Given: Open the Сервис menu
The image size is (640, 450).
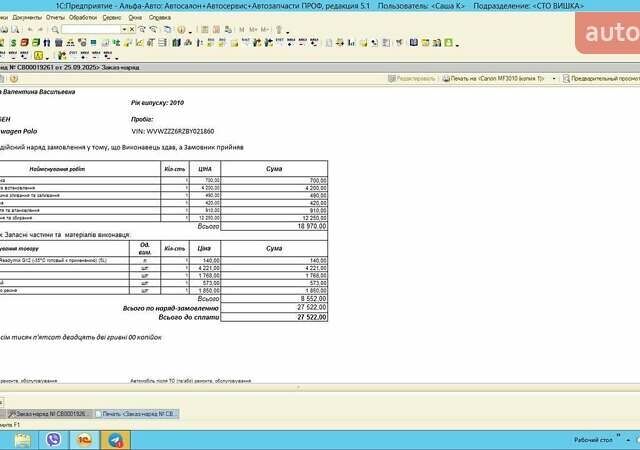Looking at the screenshot, I should (112, 17).
